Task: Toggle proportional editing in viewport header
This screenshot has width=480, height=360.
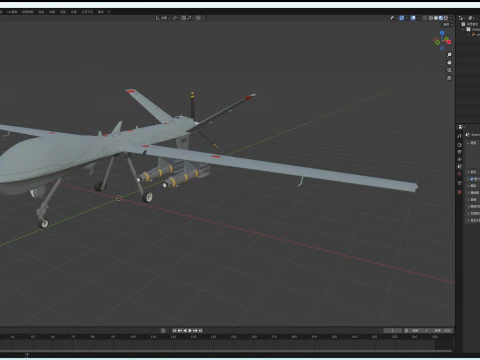Action: click(198, 18)
